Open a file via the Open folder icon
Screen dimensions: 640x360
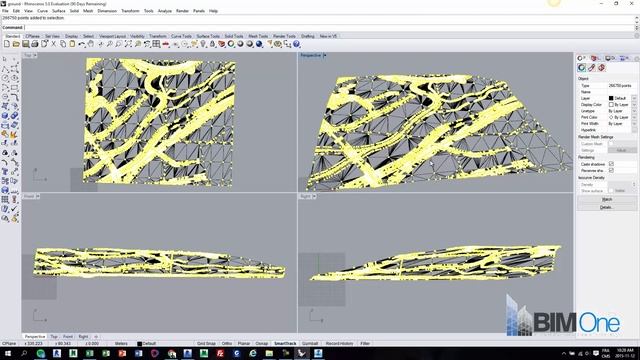pos(16,44)
